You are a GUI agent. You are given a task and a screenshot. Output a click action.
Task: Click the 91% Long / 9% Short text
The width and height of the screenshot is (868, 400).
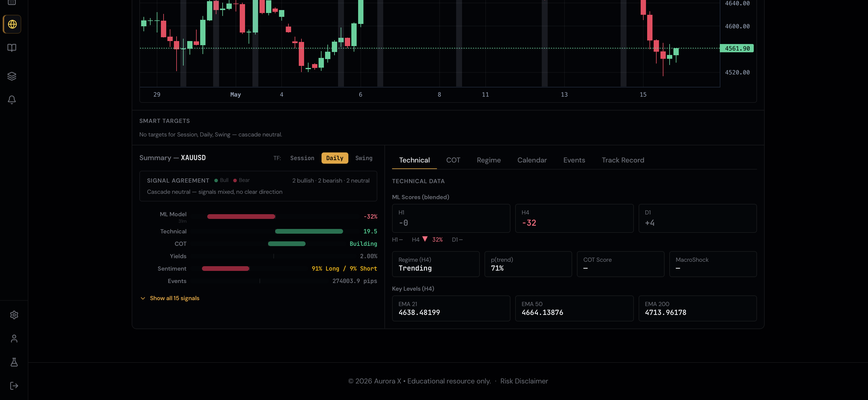click(344, 269)
